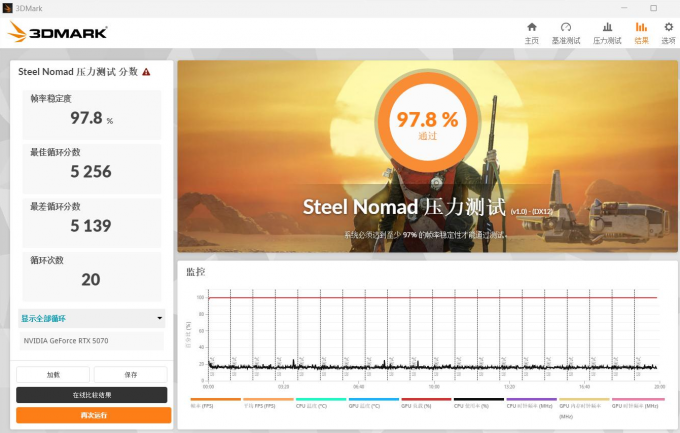680x433 pixels.
Task: Toggle the GPU 负载 (%) legend item
Action: pos(426,403)
